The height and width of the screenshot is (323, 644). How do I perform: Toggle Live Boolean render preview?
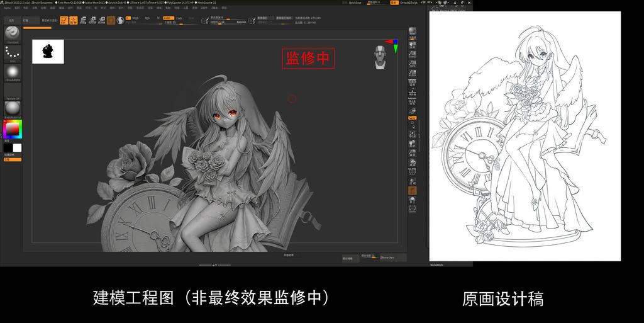tap(49, 20)
